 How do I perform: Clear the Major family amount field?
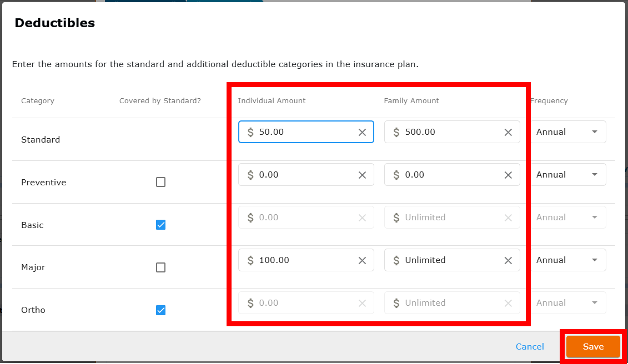pyautogui.click(x=508, y=260)
